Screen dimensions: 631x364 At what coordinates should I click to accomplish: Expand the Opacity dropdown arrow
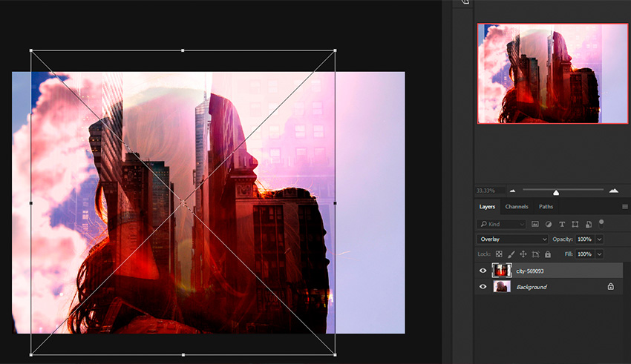click(600, 239)
